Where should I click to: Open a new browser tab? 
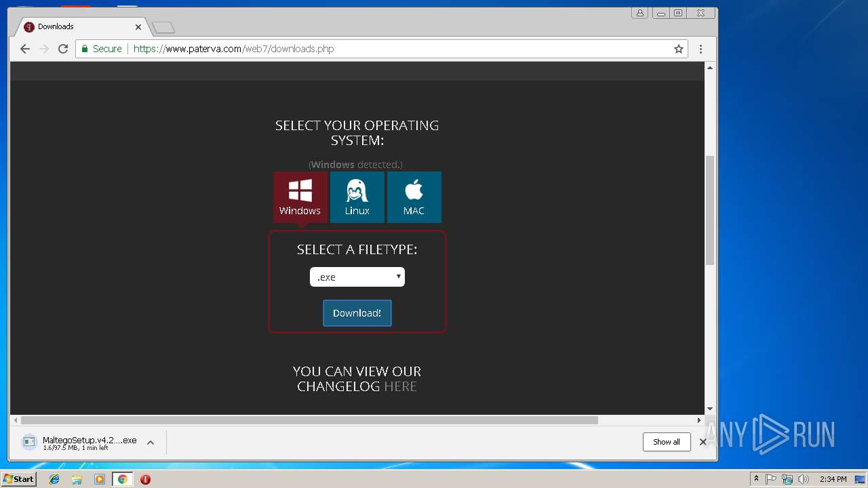pos(163,28)
